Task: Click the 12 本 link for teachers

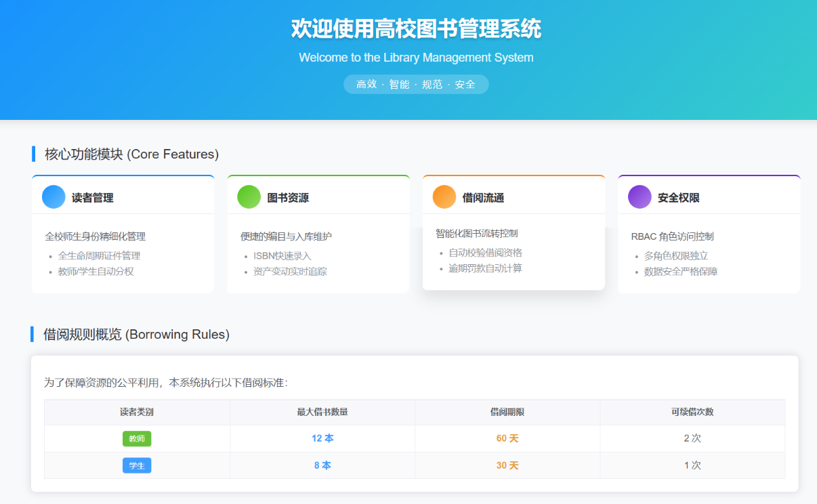Action: pos(322,438)
